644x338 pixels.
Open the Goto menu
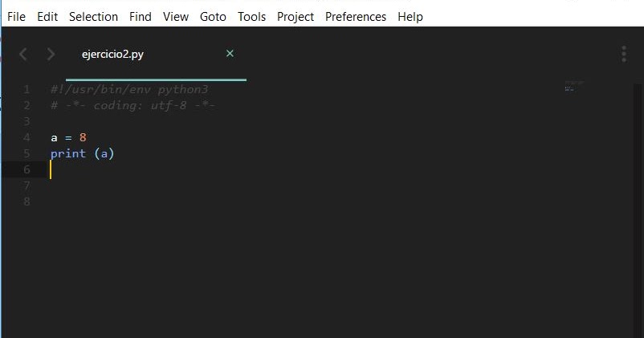pos(213,16)
